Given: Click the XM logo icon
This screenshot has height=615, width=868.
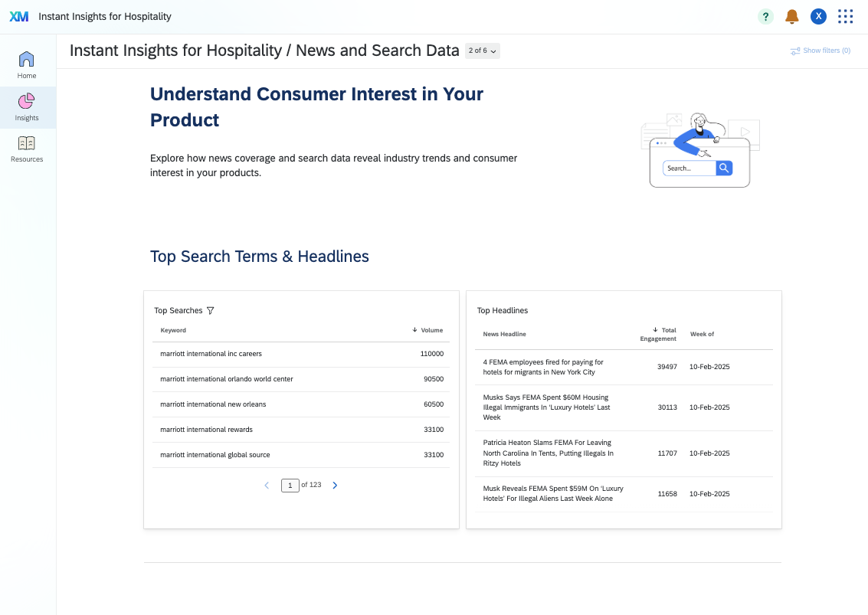Looking at the screenshot, I should coord(19,17).
